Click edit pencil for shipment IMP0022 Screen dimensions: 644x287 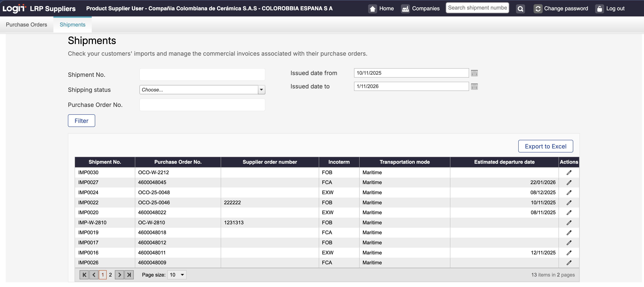pyautogui.click(x=569, y=203)
